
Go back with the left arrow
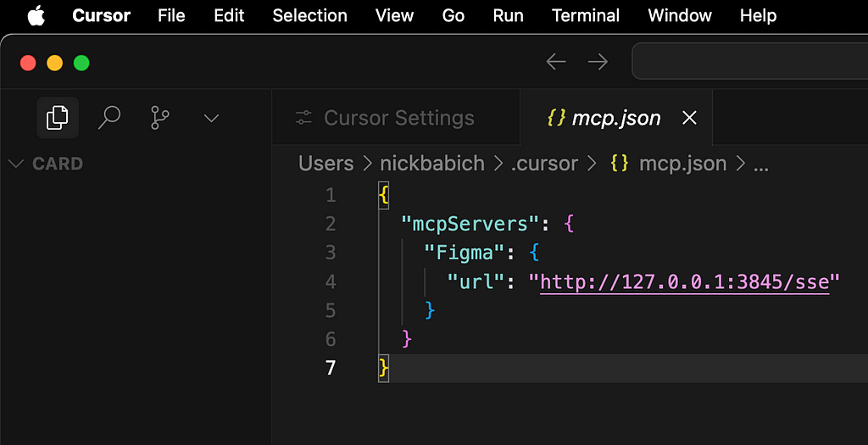coord(556,61)
